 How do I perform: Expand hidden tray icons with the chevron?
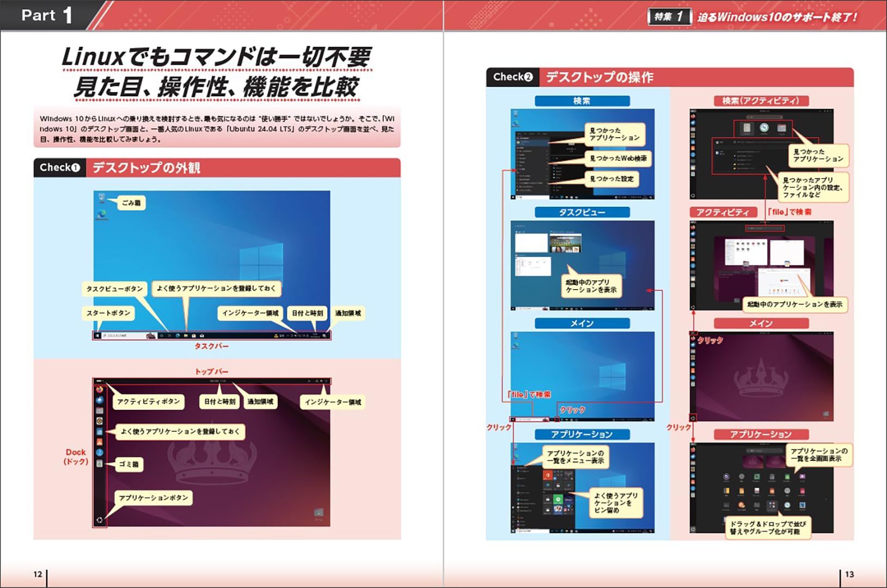click(287, 335)
